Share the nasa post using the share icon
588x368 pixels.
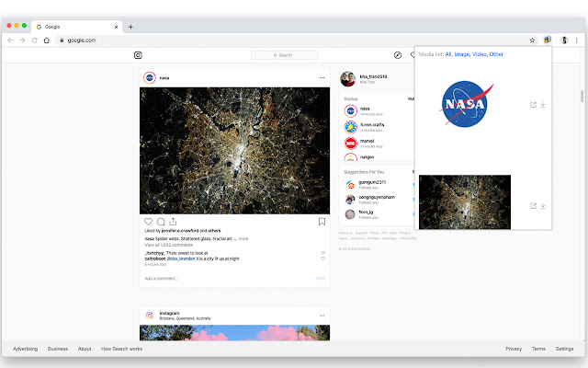pos(173,222)
